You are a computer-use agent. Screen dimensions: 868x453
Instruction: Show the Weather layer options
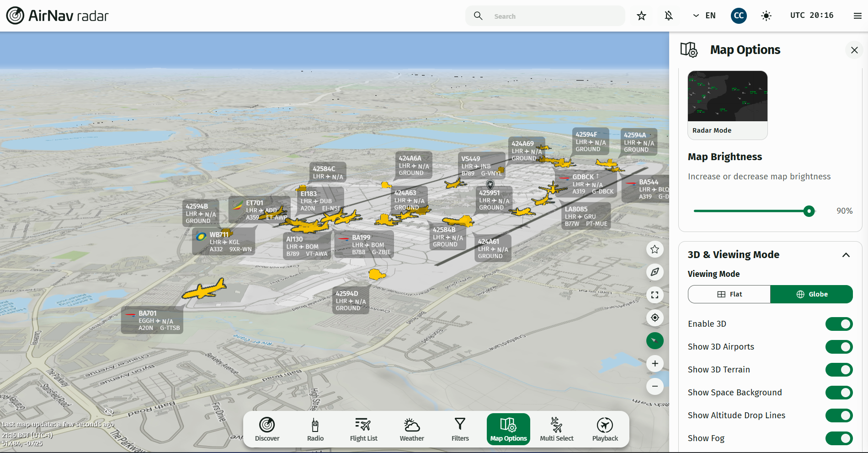[x=412, y=429]
